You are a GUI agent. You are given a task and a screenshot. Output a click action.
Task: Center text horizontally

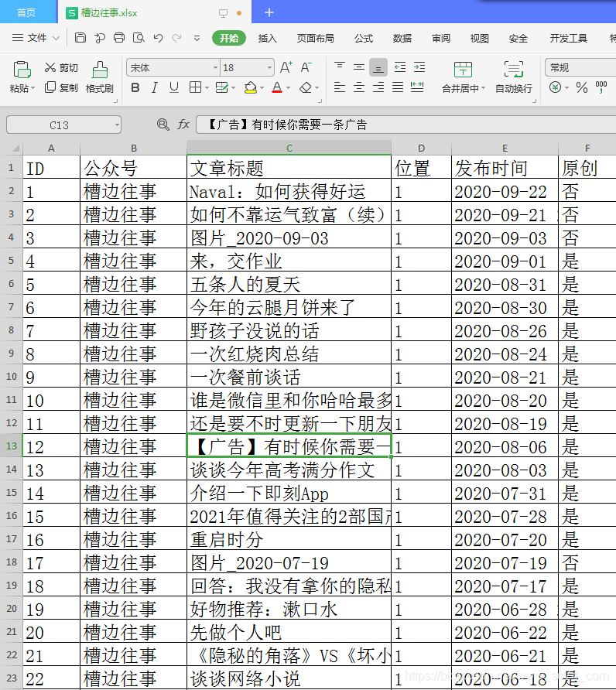(x=359, y=87)
